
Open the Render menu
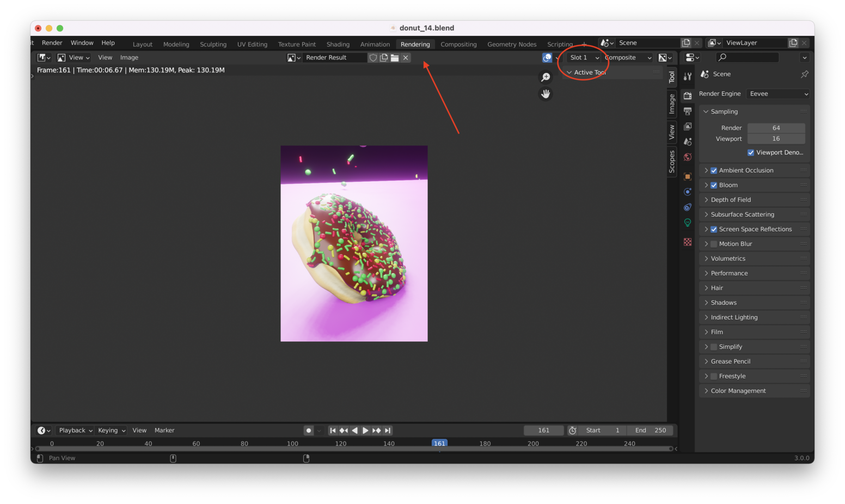(52, 43)
